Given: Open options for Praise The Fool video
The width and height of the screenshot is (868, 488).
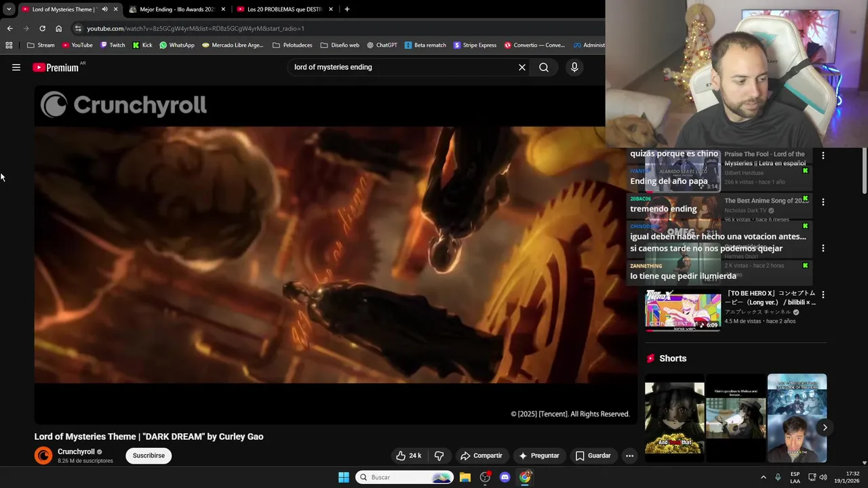Looking at the screenshot, I should coord(823,156).
